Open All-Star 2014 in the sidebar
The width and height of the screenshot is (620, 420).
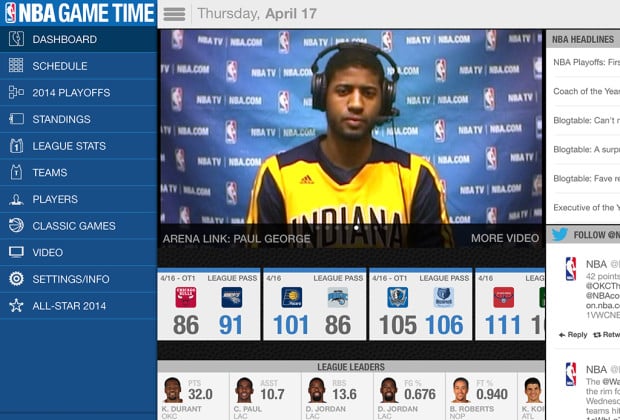tap(78, 306)
